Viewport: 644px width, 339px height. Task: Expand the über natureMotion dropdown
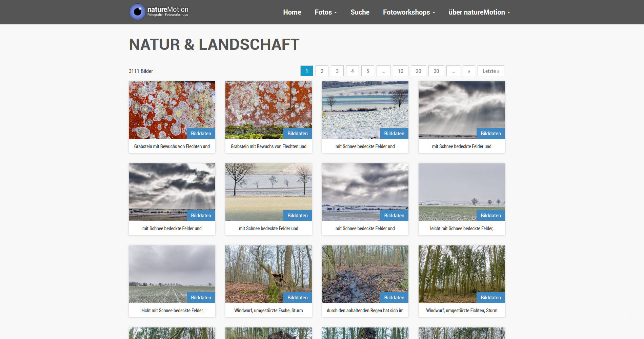click(479, 12)
